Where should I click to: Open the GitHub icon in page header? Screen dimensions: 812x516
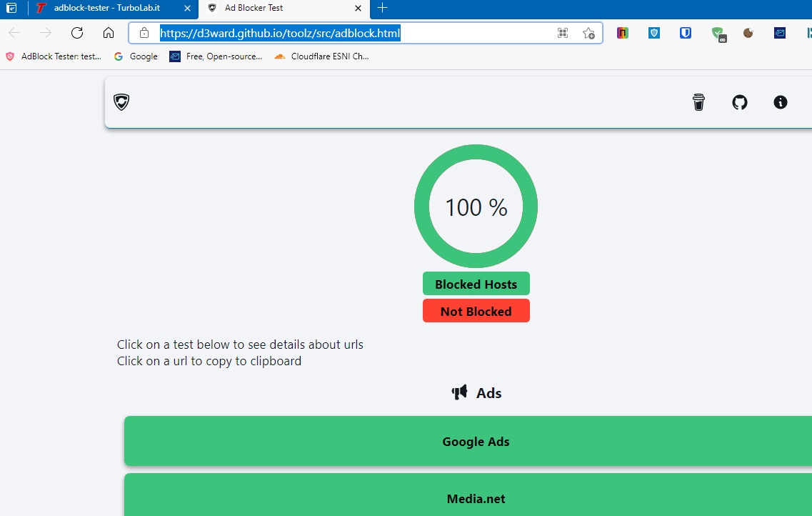click(739, 102)
